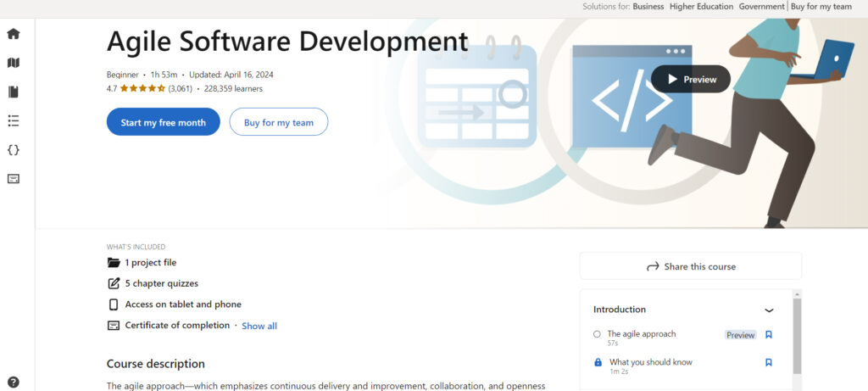The height and width of the screenshot is (391, 868).
Task: Mark "The agile approach" circle indicator
Action: coord(597,334)
